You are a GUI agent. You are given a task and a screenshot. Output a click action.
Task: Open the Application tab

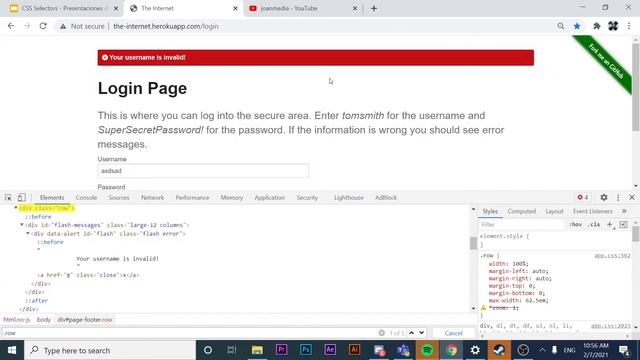pyautogui.click(x=269, y=198)
